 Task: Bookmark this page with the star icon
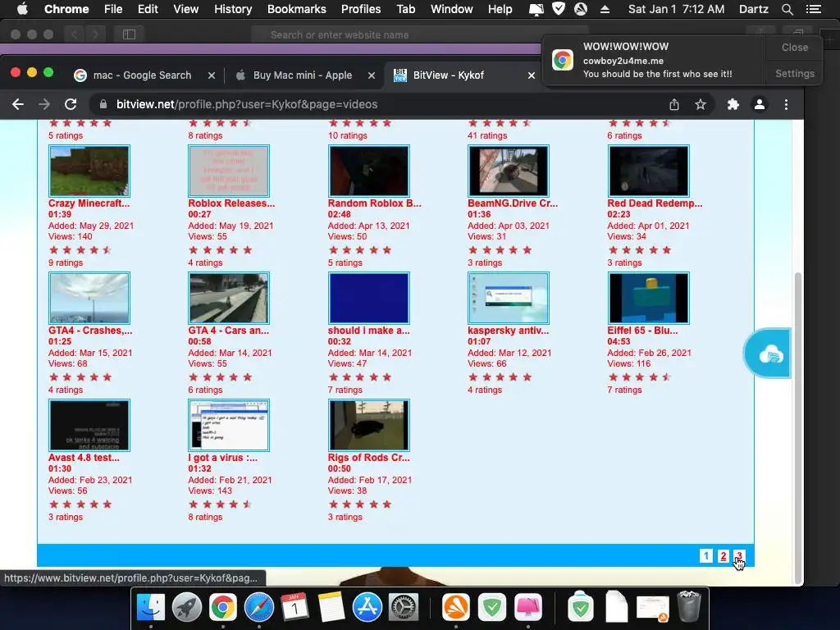click(x=701, y=104)
